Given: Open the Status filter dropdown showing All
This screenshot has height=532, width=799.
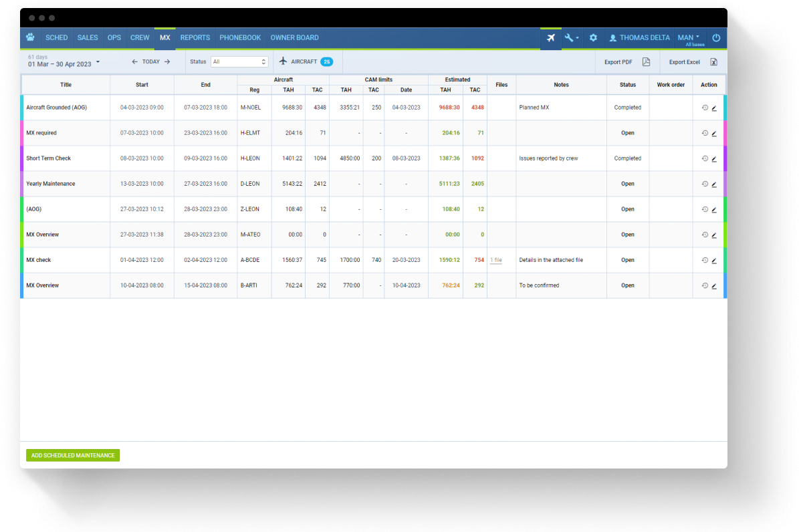Looking at the screenshot, I should pyautogui.click(x=237, y=61).
